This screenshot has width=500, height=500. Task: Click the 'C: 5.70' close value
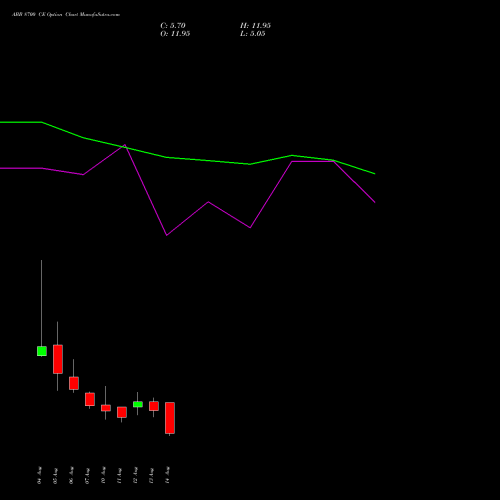(x=173, y=26)
